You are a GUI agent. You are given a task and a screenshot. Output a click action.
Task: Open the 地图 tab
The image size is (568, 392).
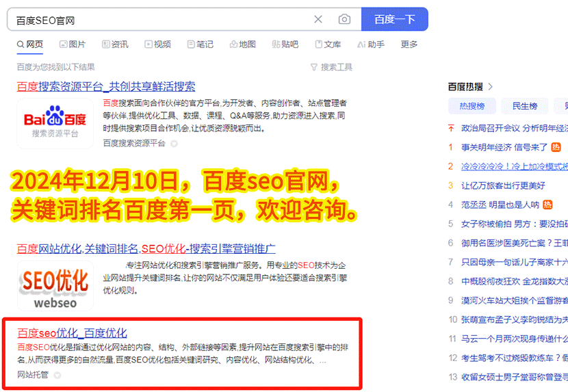point(243,44)
